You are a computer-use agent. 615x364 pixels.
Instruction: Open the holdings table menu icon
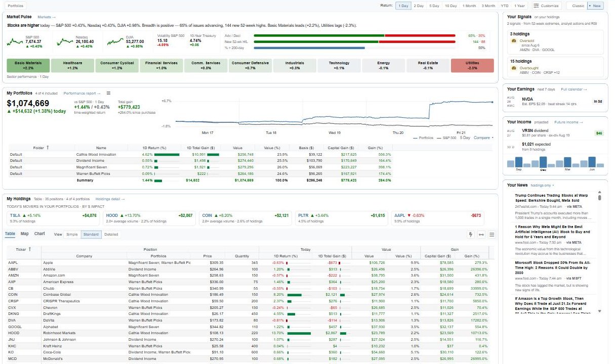[x=491, y=235]
